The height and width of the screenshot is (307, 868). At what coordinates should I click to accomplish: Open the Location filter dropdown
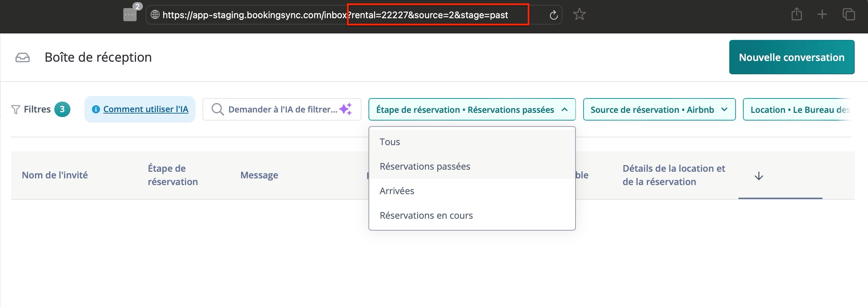799,110
